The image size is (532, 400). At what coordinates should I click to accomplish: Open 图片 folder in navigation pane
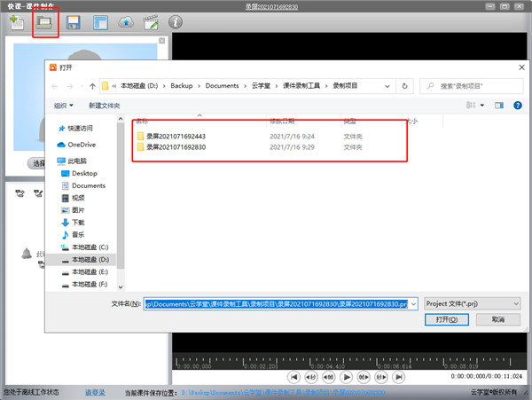pyautogui.click(x=78, y=210)
